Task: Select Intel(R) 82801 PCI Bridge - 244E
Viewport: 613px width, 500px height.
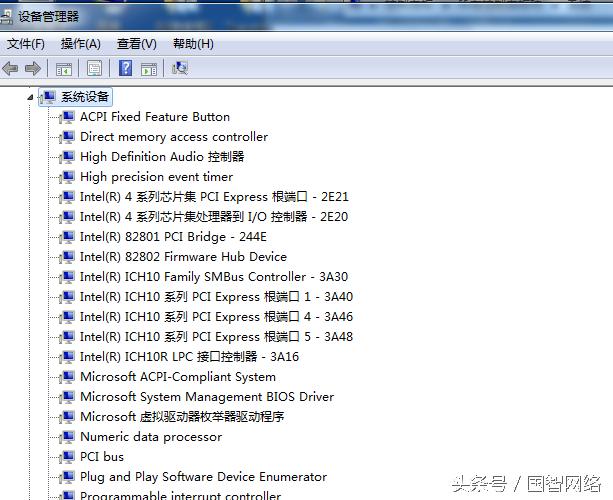Action: 173,237
